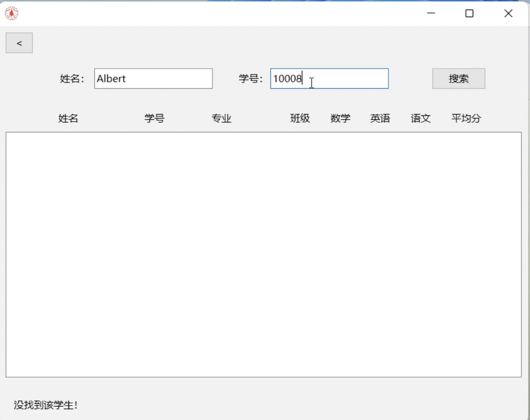Click the 姓名 column header
The image size is (530, 420).
tap(68, 118)
